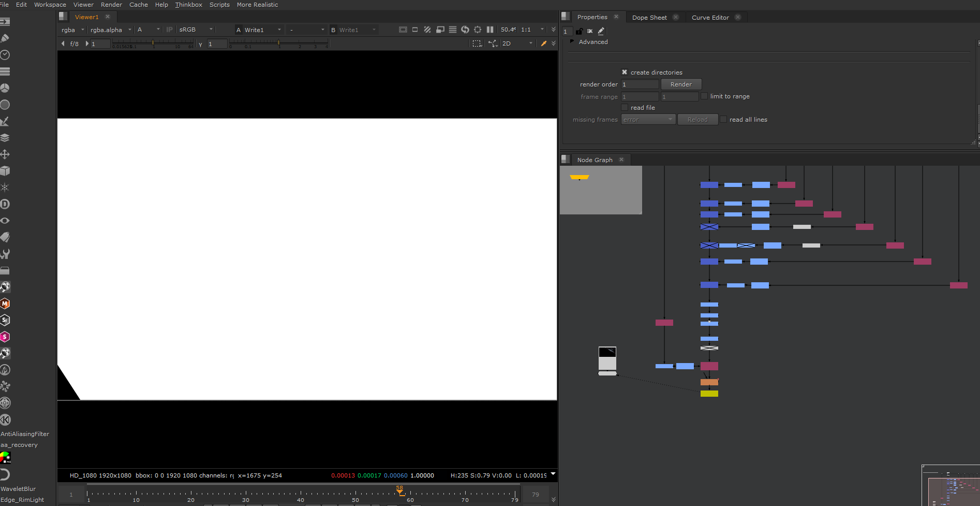Click the AntiAliasingFilter toolbar entry

[25, 434]
